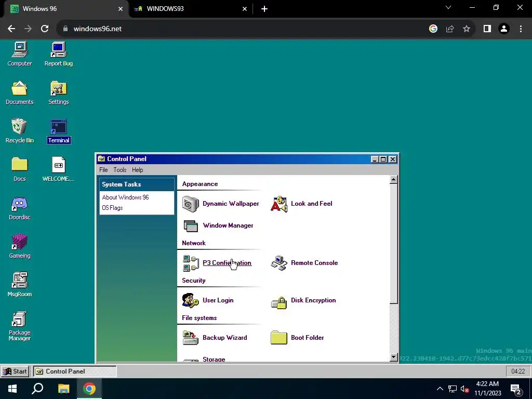Open the Remote Console label
Screen dimensions: 532x399
pos(314,262)
